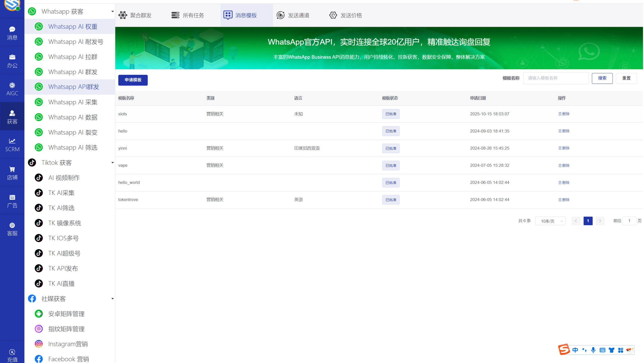Viewport: 644px width, 363px height.
Task: Open Instagram营销 in the sidebar
Action: pos(68,344)
